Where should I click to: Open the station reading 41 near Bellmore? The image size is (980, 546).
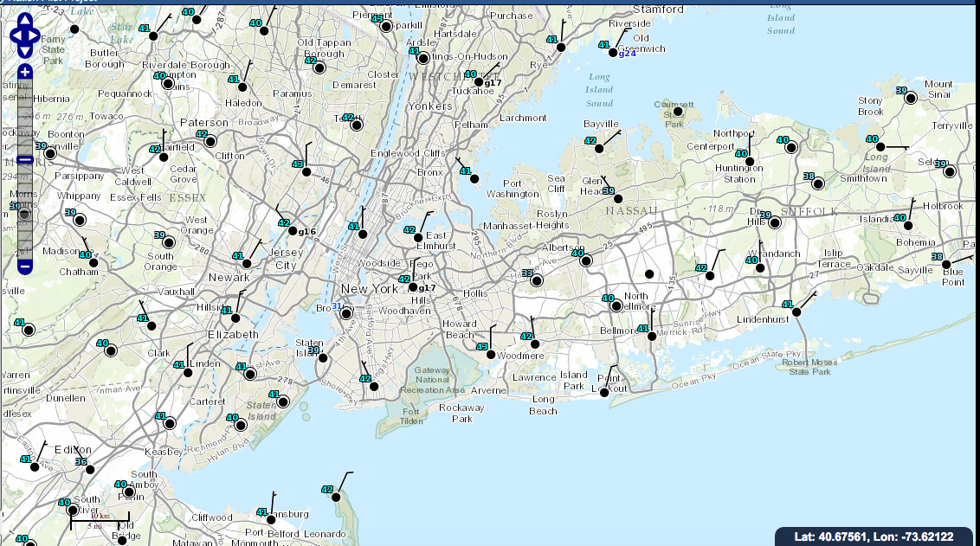[652, 337]
